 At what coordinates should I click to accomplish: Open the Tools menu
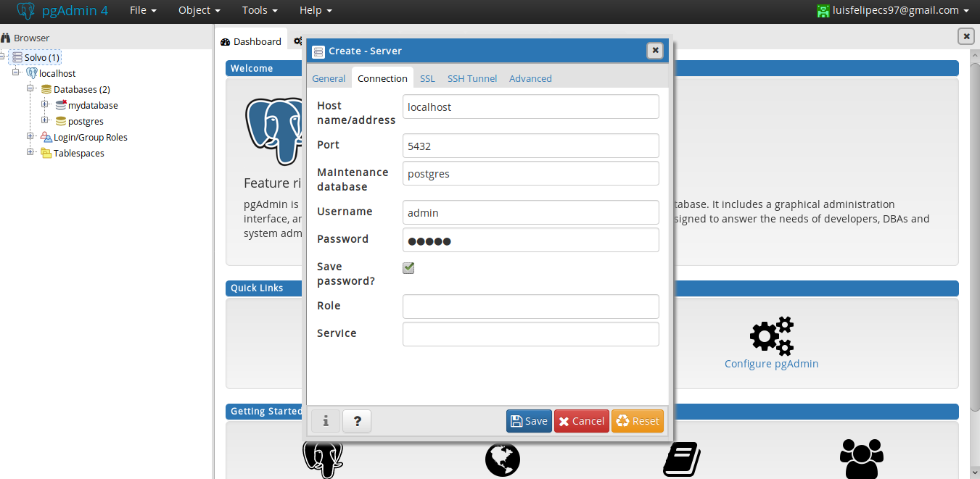[x=260, y=10]
